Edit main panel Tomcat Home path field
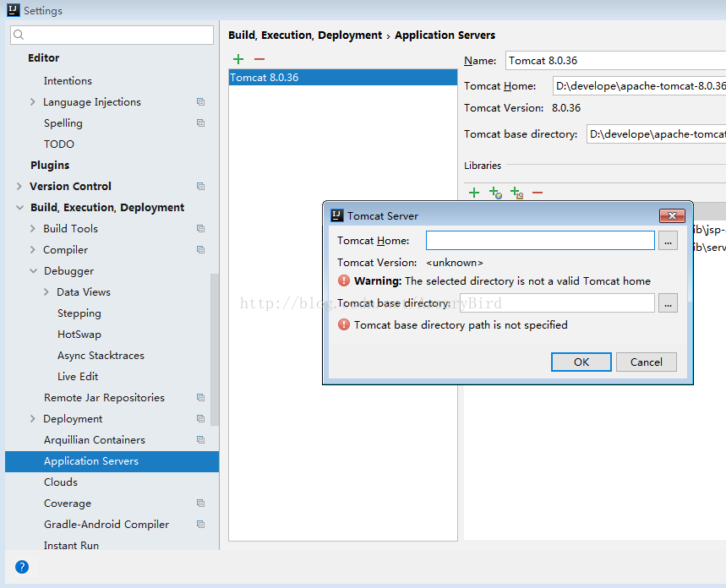Screen dimensions: 726x588 pos(640,86)
